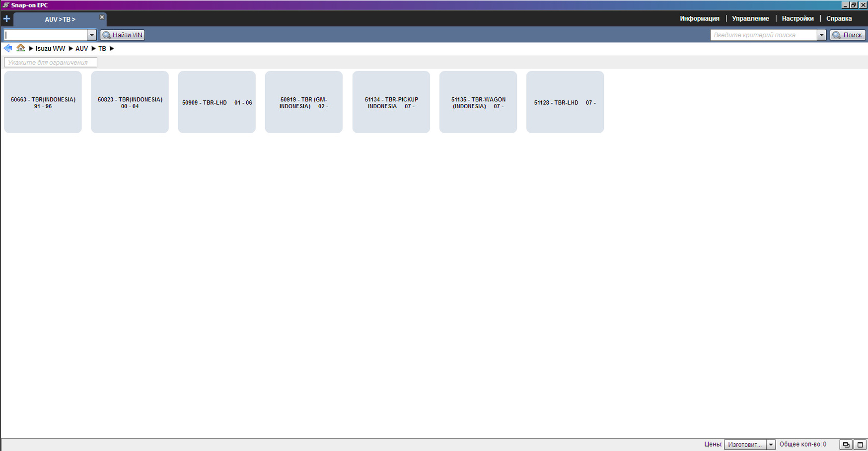This screenshot has height=451, width=868.
Task: Select the 51134 TBR-PICKUP INDONESIA tile
Action: [x=391, y=102]
